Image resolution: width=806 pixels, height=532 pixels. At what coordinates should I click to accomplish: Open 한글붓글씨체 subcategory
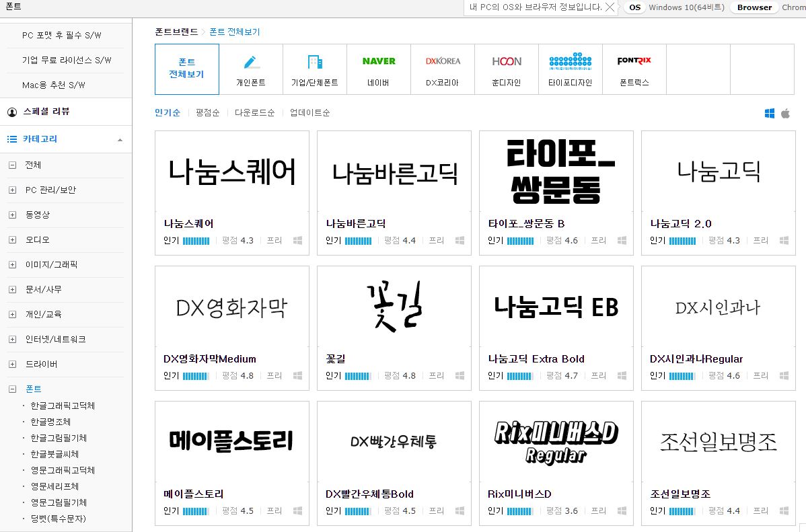54,455
